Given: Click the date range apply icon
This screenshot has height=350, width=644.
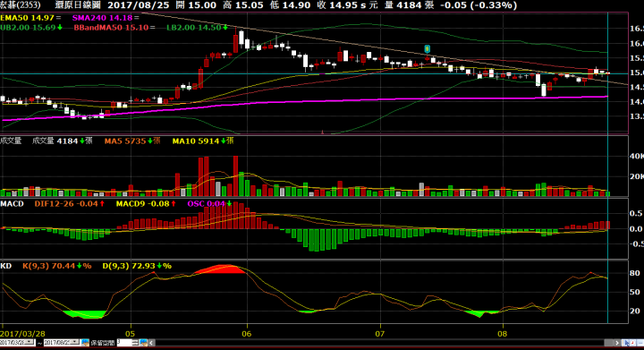Looking at the screenshot, I should point(86,342).
